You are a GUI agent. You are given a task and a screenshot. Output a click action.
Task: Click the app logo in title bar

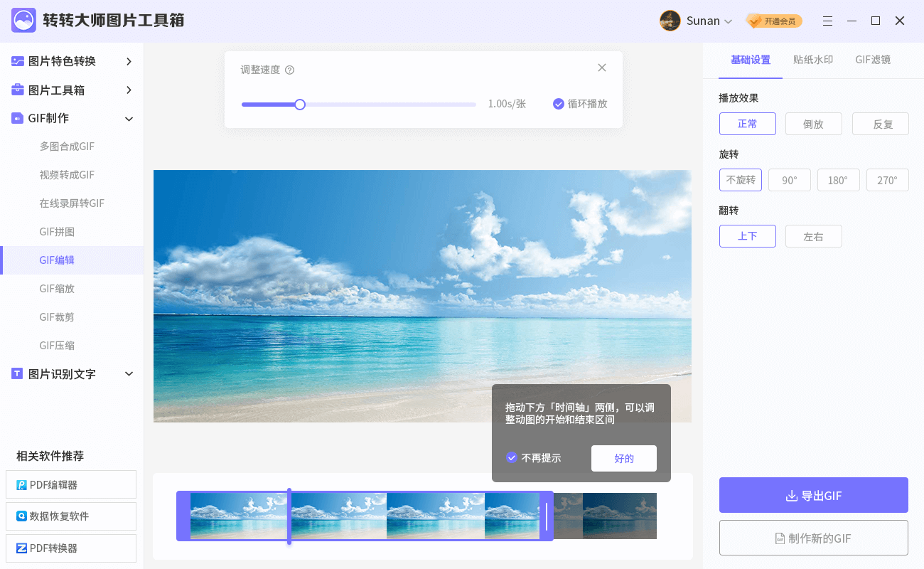[x=23, y=21]
